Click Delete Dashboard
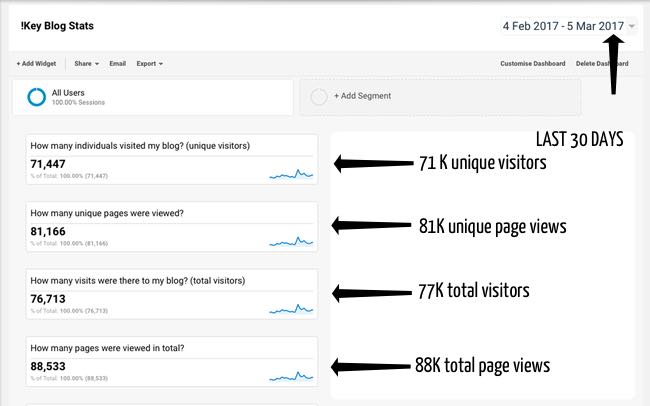 point(602,63)
